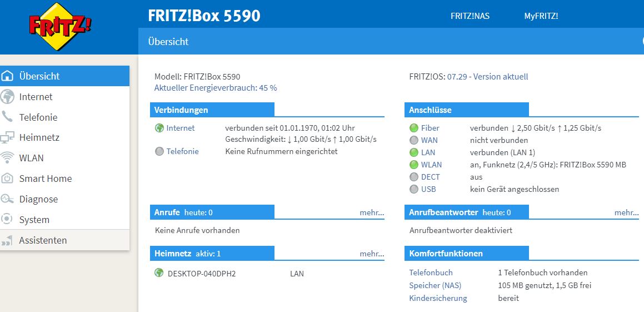Click the '105 MB genutzt, 1,5 GB frei' text
The height and width of the screenshot is (312, 644).
coord(545,285)
